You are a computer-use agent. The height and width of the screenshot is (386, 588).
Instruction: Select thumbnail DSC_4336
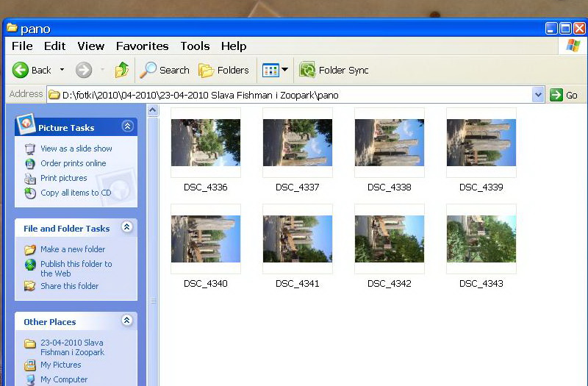206,143
